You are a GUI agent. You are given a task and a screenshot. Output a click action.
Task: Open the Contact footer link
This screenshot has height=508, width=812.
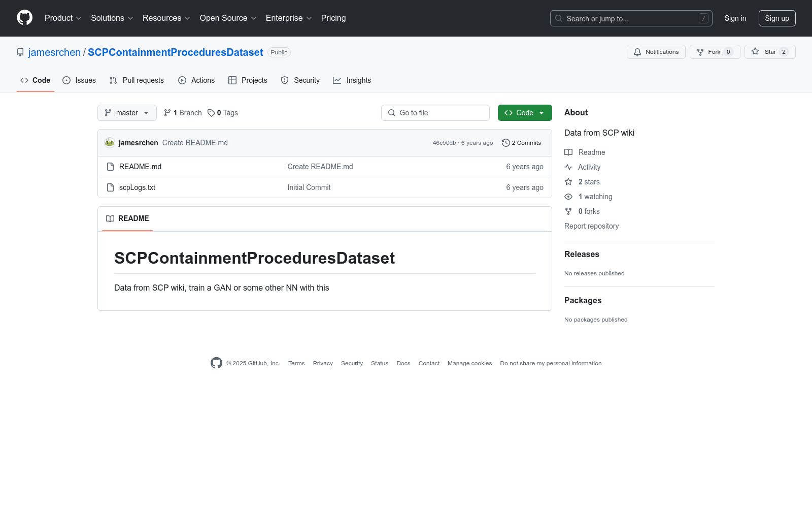click(x=429, y=363)
